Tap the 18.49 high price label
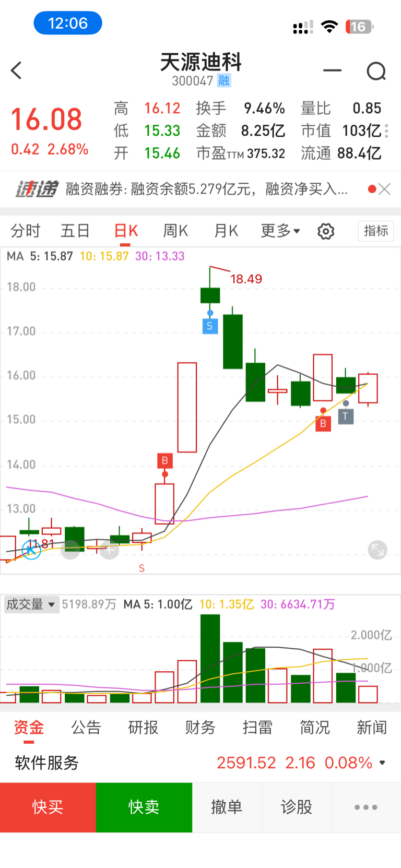Image resolution: width=401 pixels, height=868 pixels. 246,279
